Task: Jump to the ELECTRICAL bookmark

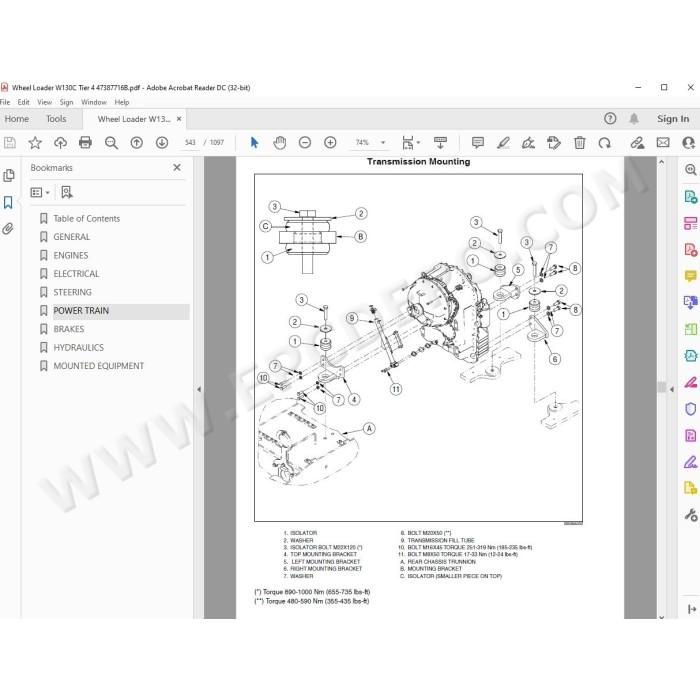Action: [x=76, y=274]
